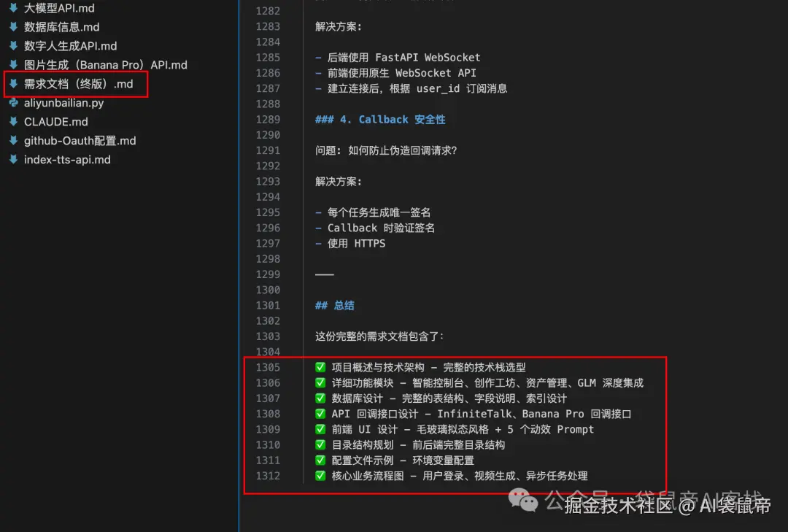Select the 数字人生成API.md file
Viewport: 788px width, 532px height.
[x=70, y=46]
